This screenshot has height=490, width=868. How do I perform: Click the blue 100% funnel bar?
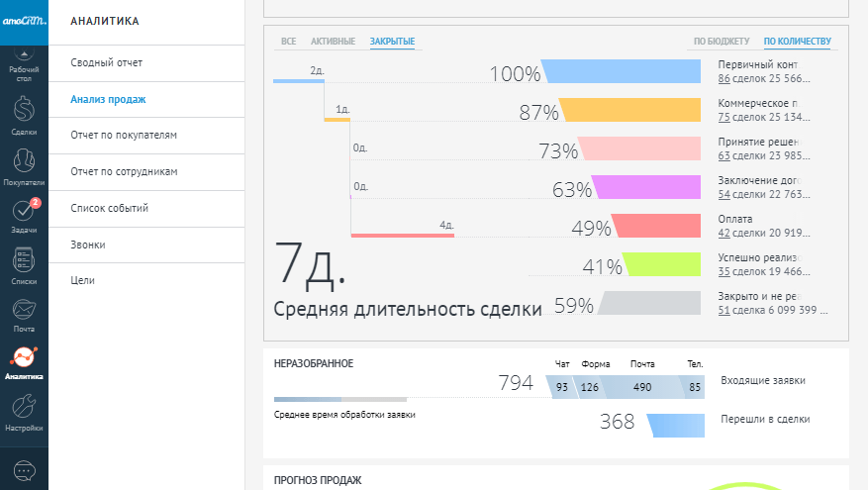[624, 72]
